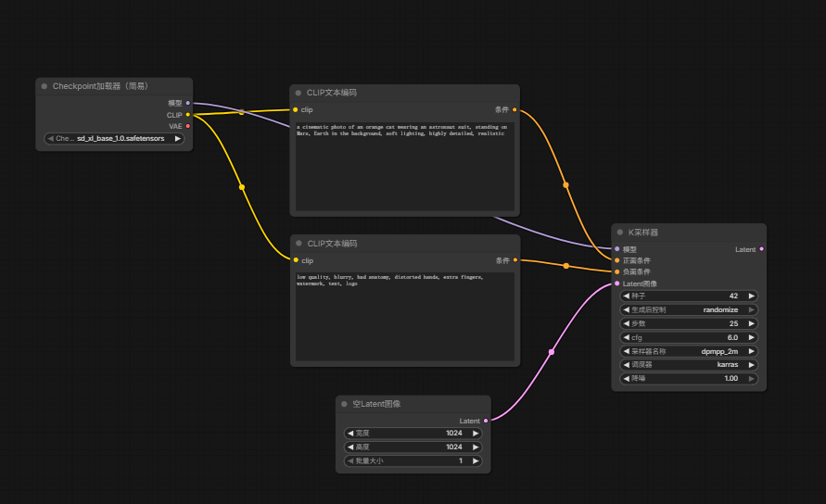Click the 步数 value 25
The height and width of the screenshot is (504, 826).
733,323
